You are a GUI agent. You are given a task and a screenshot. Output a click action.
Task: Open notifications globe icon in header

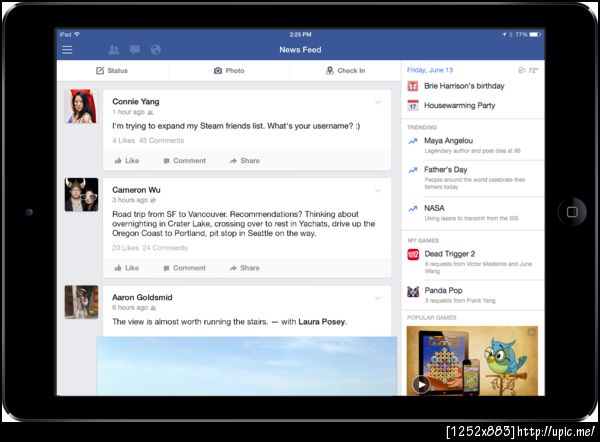coord(155,49)
